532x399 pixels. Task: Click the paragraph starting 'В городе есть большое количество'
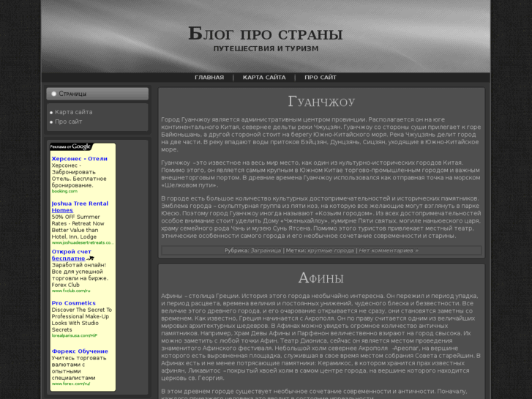click(x=321, y=217)
